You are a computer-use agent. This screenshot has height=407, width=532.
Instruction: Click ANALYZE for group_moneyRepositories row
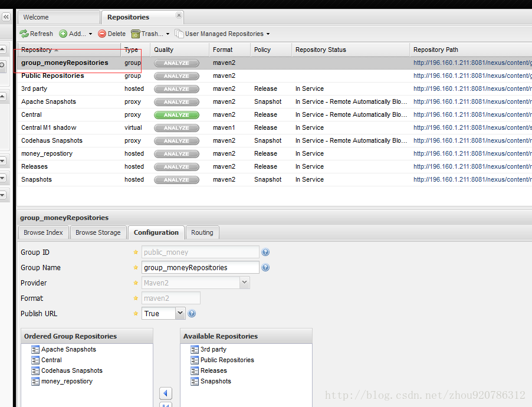(176, 63)
